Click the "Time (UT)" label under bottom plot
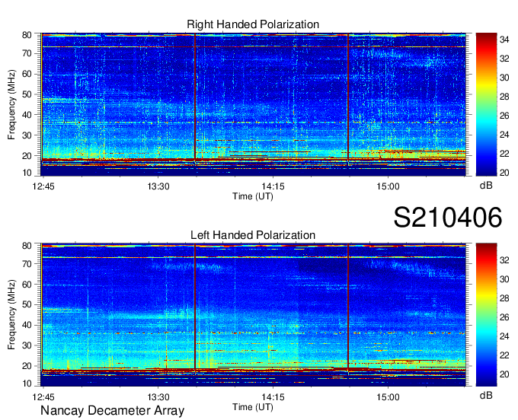 (253, 407)
